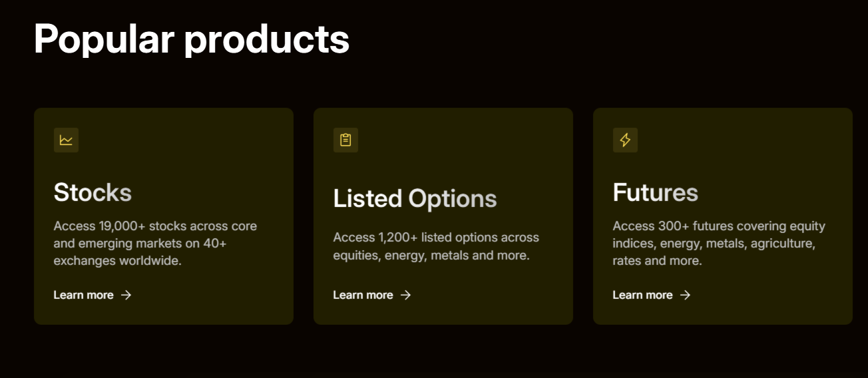Click the "Access 300+ futures" description text
The width and height of the screenshot is (868, 378).
(x=718, y=244)
